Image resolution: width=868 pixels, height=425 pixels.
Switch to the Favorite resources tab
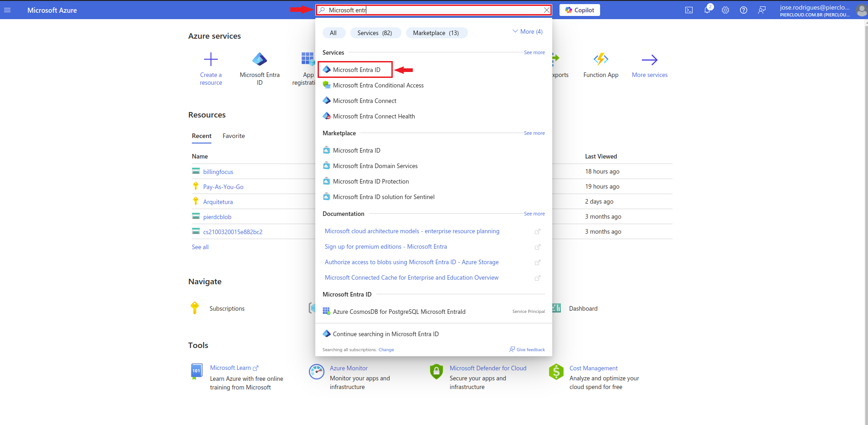pos(234,136)
